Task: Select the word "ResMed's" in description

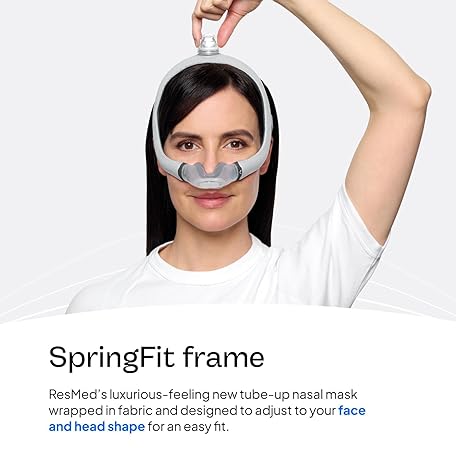Action: [78, 394]
